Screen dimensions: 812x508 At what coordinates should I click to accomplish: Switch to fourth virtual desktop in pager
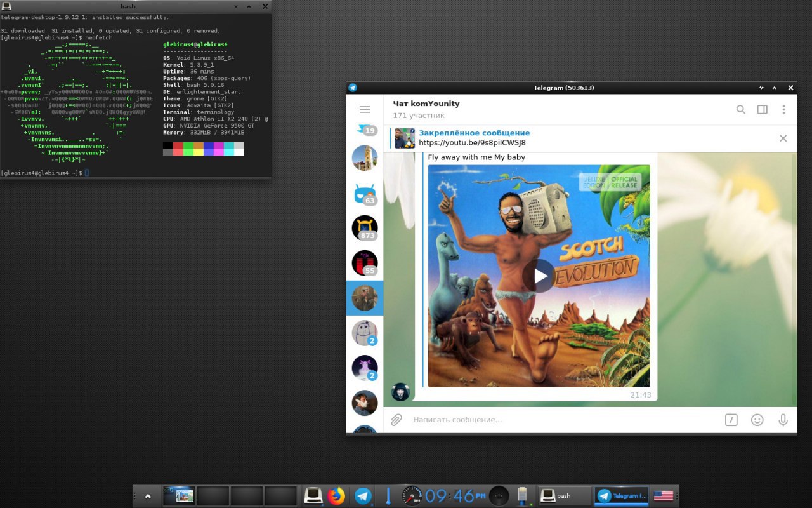pyautogui.click(x=281, y=496)
